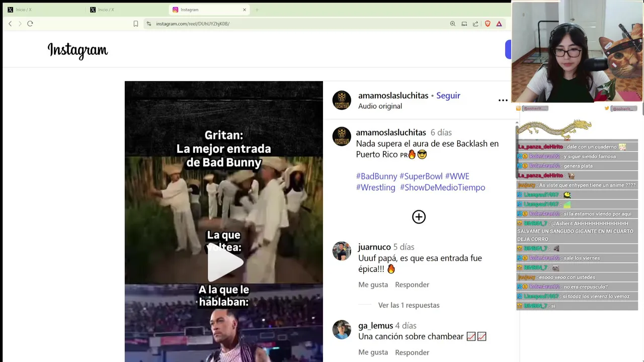
Task: Open juarnuco's profile by username
Action: [x=374, y=247]
